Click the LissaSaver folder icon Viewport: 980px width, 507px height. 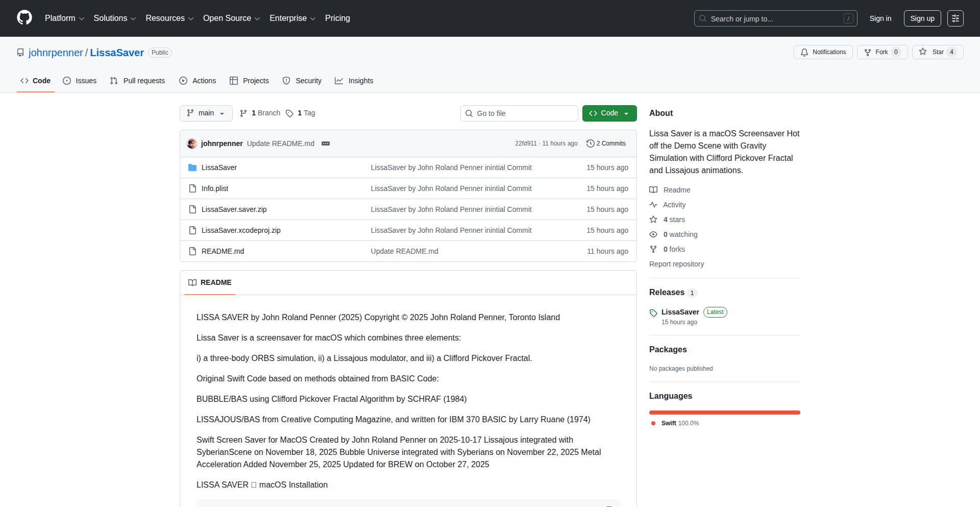192,167
